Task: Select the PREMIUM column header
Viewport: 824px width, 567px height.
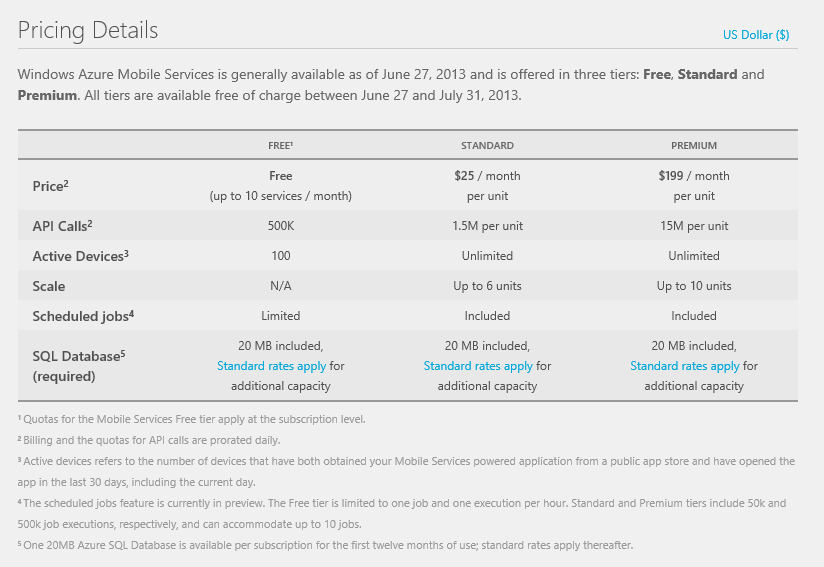Action: (x=694, y=145)
